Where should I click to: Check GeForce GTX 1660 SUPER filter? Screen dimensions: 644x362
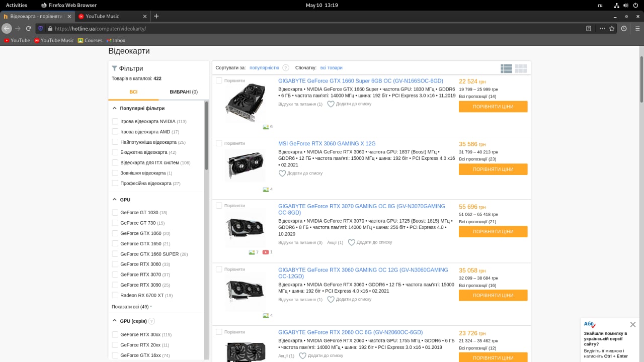115,254
